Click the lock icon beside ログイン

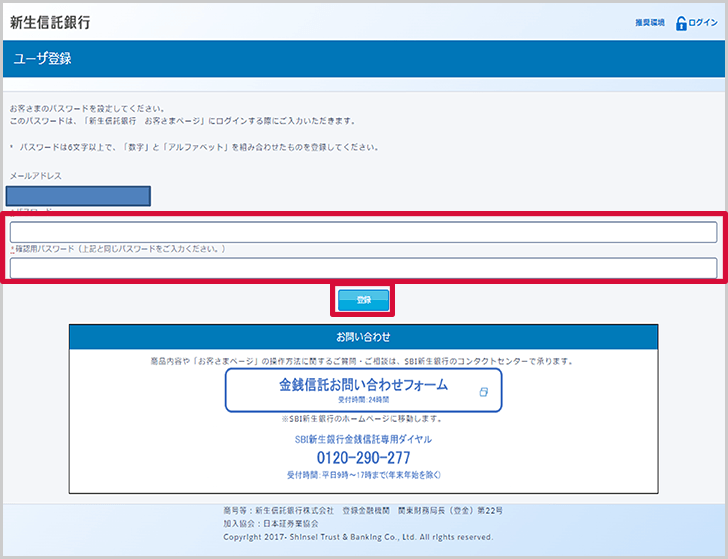(x=682, y=23)
